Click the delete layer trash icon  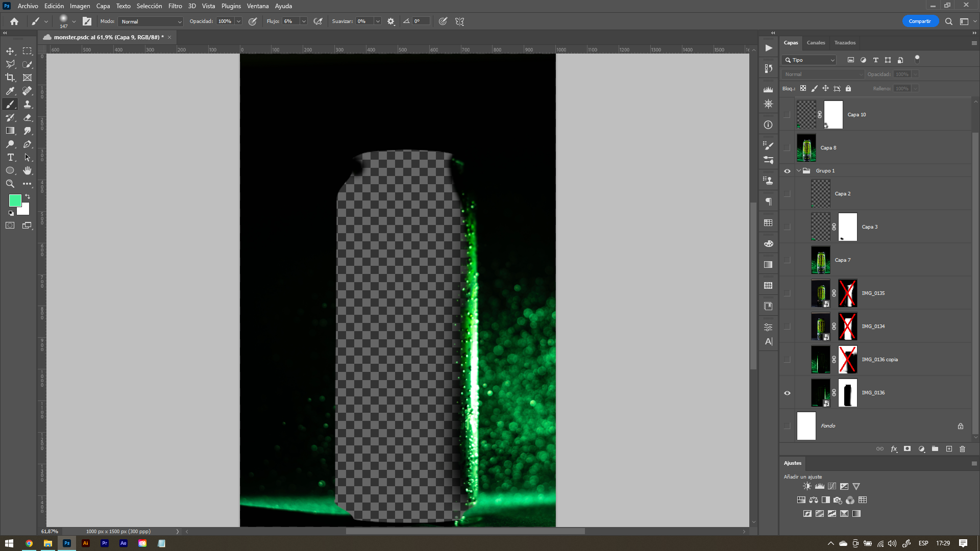coord(962,449)
